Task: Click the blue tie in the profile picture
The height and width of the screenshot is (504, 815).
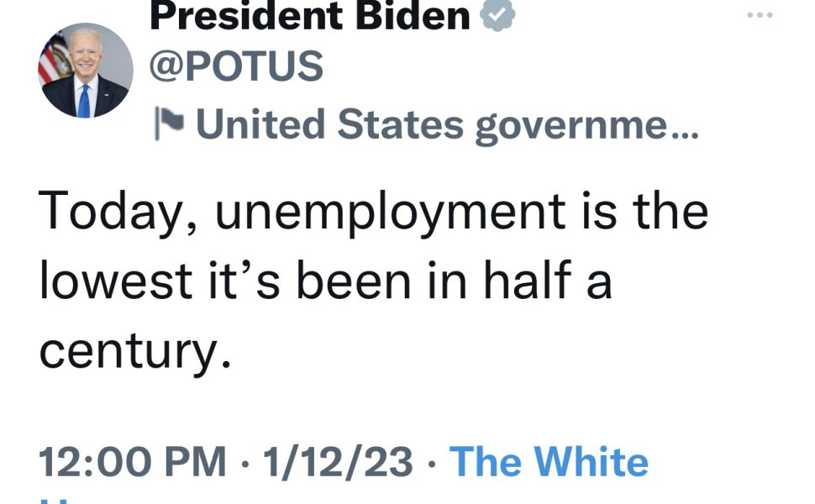Action: [x=84, y=102]
